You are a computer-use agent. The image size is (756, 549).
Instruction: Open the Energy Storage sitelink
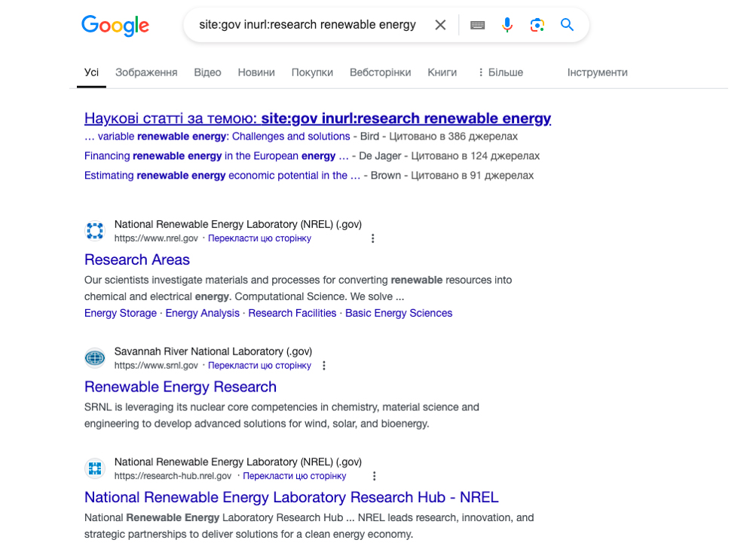121,313
